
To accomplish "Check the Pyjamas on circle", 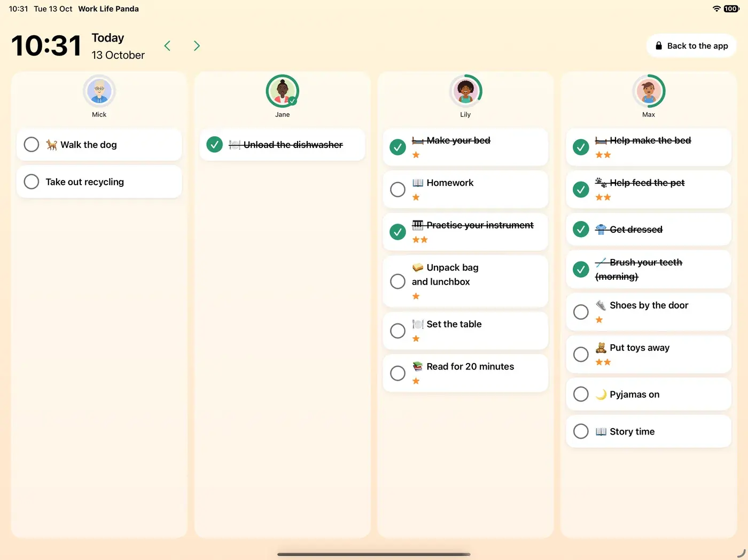I will pos(581,395).
